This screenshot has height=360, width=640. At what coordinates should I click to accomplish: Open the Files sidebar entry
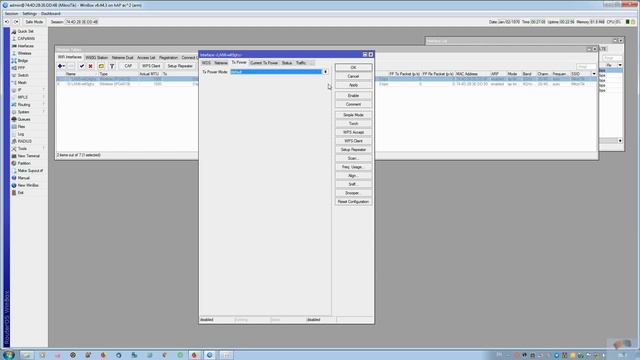21,127
